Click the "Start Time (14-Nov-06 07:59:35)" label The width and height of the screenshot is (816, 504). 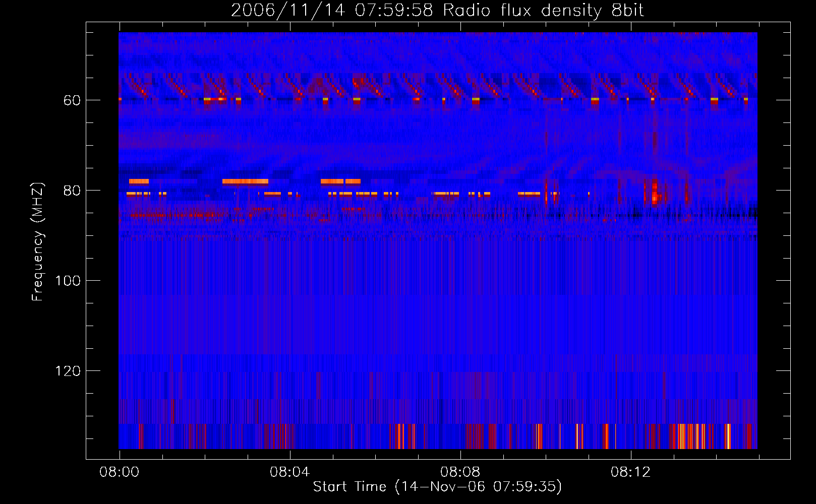(437, 487)
